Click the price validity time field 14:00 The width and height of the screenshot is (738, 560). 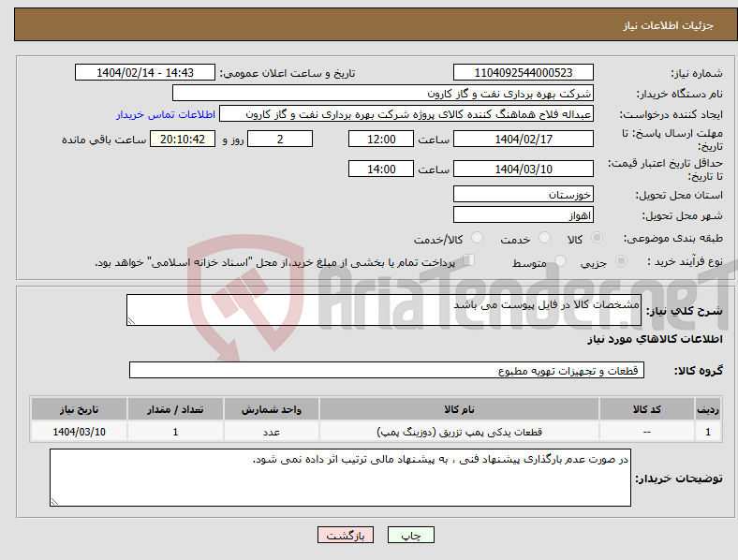(381, 169)
